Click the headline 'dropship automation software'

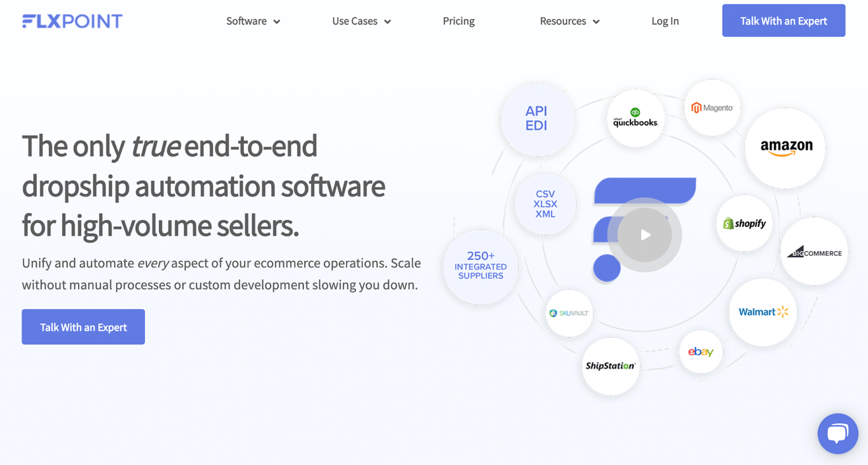click(203, 186)
